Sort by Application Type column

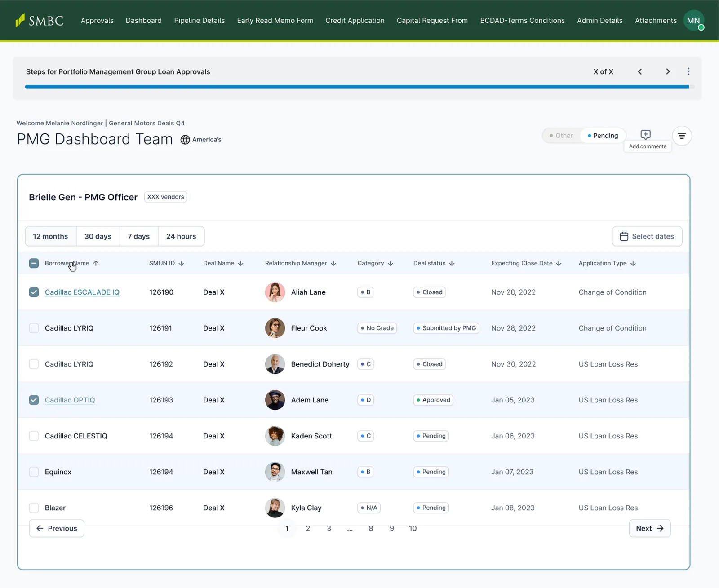pyautogui.click(x=607, y=263)
